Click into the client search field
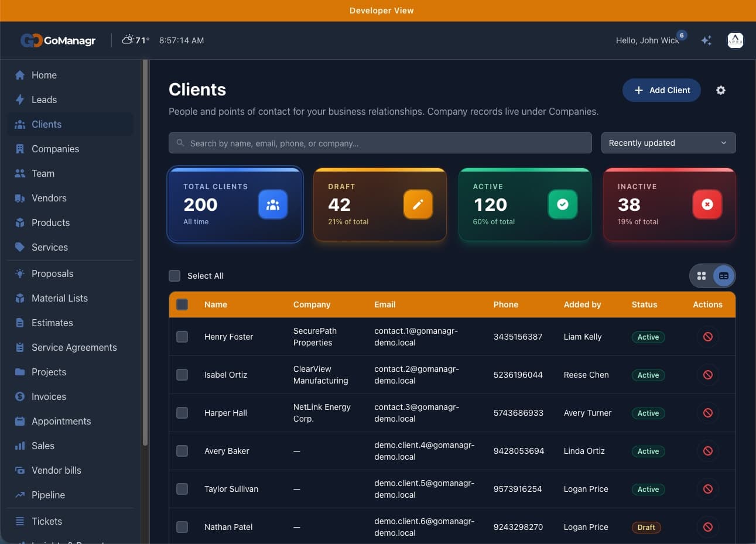756x544 pixels. [x=380, y=143]
